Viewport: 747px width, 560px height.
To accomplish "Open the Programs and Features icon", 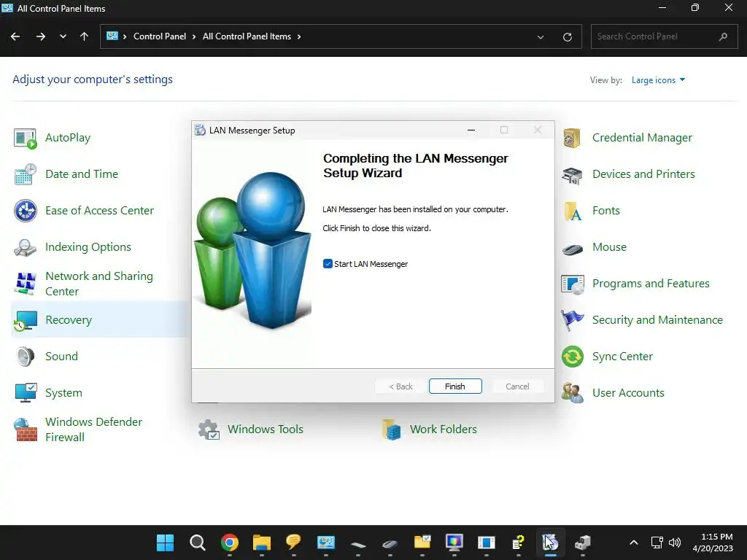I will (572, 284).
